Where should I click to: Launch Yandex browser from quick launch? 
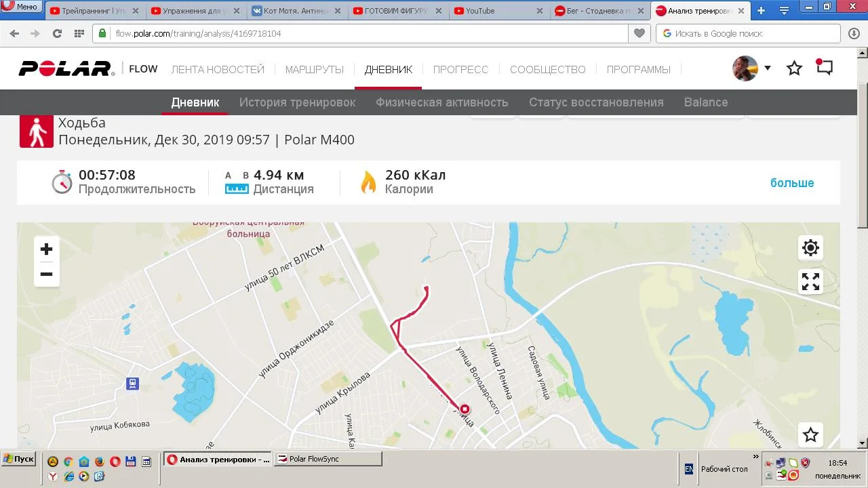click(x=52, y=476)
